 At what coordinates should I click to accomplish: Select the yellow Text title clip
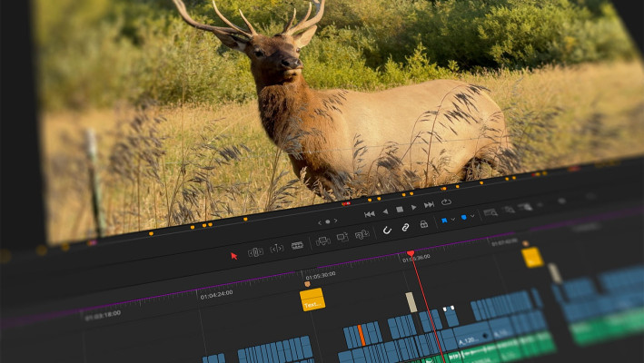click(312, 299)
